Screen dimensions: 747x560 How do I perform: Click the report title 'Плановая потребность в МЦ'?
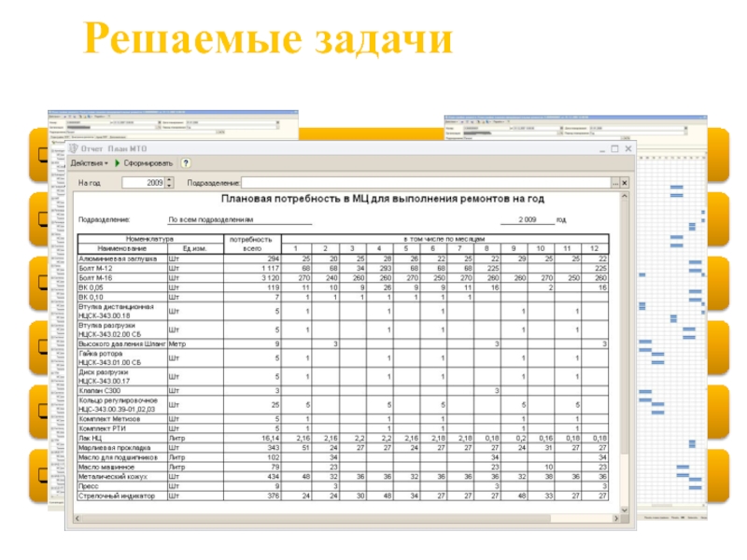point(383,199)
